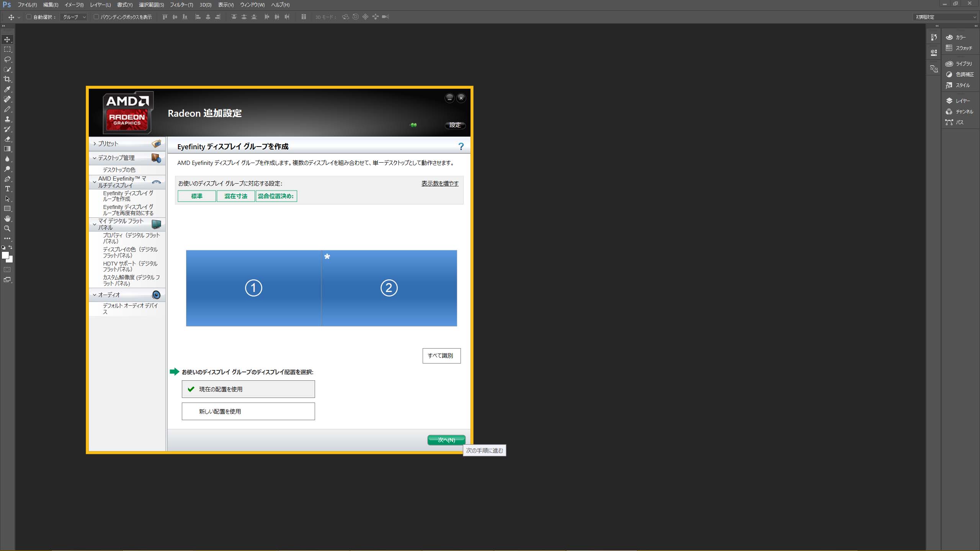Open the ファイル(F) menu
This screenshot has width=980, height=551.
27,5
